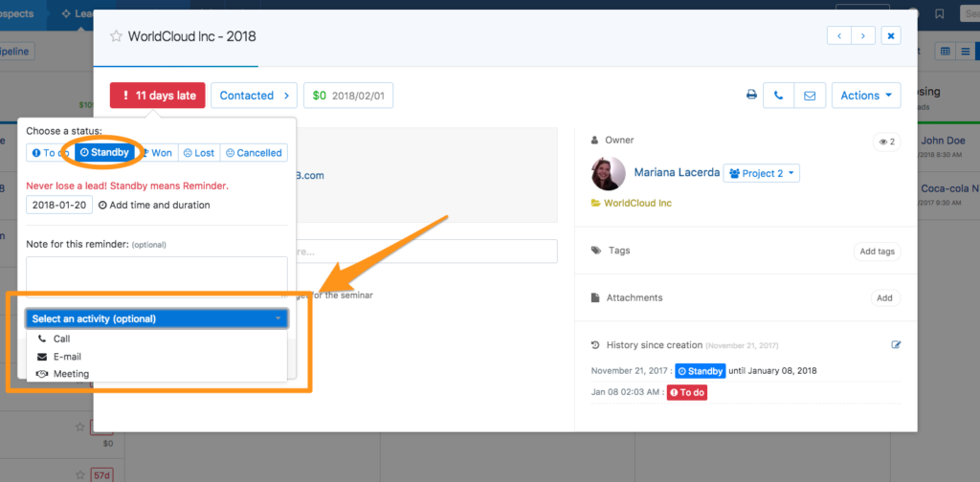Open the bookmark icon in top bar
This screenshot has height=482, width=980.
pos(940,13)
